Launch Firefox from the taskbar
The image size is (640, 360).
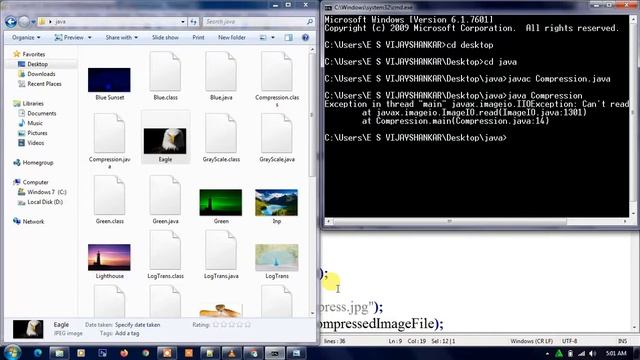point(124,353)
